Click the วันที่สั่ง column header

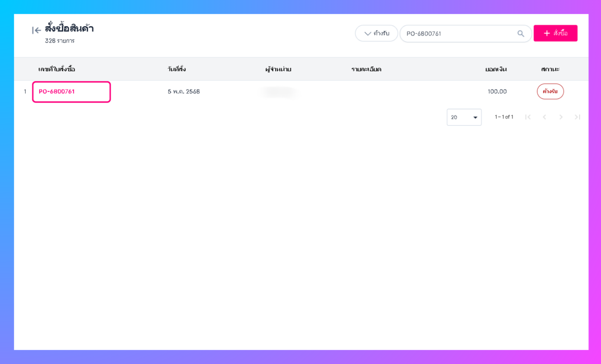point(176,69)
